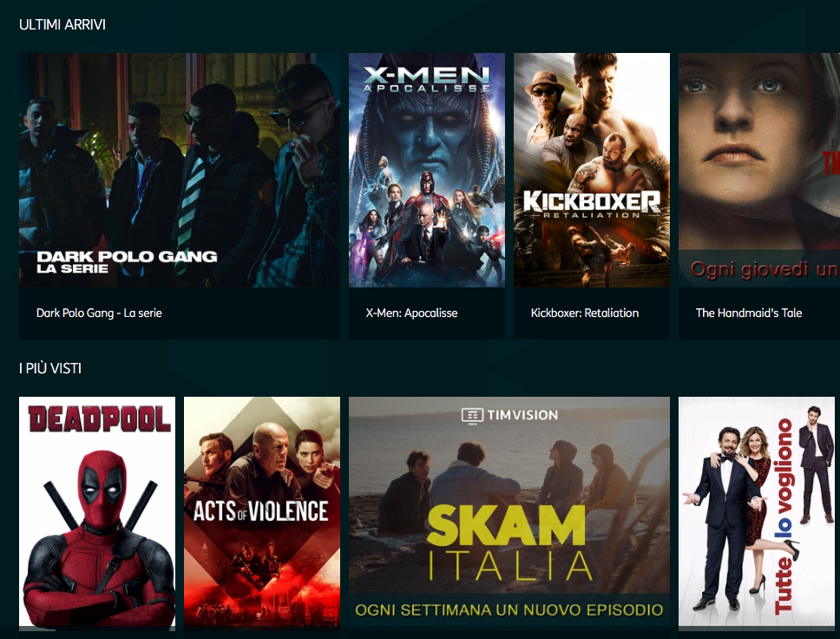Click the 'Ogni settimana un nuovo episodio' strip
This screenshot has height=639, width=840.
pos(509,610)
